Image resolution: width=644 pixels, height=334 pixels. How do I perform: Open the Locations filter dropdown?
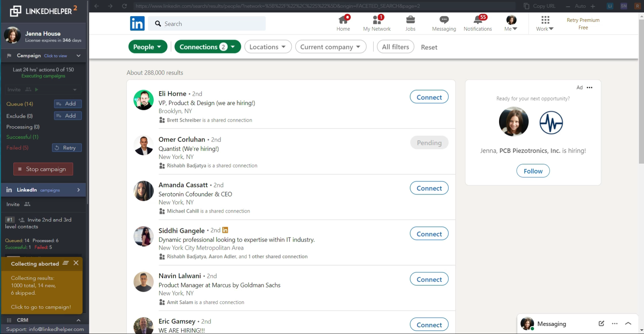(268, 47)
